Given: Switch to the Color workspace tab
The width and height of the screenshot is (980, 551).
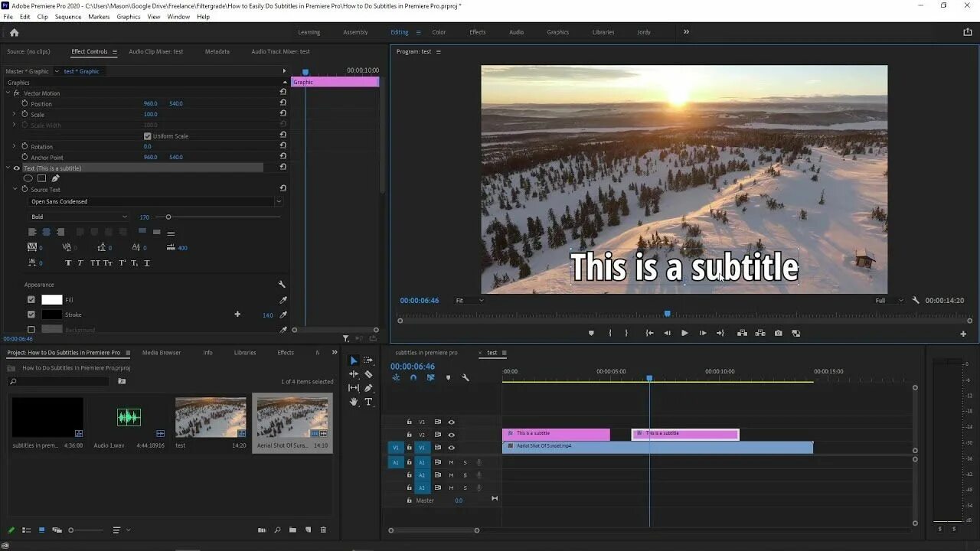Looking at the screenshot, I should [439, 32].
